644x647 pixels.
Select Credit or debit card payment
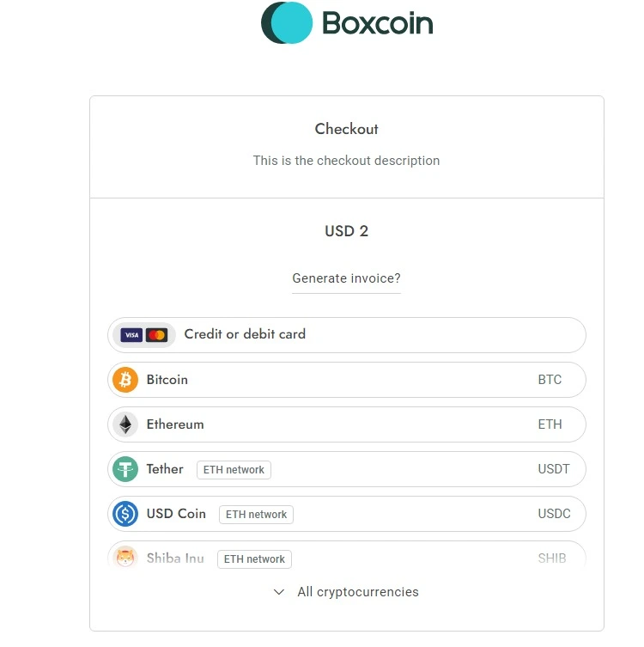coord(245,334)
